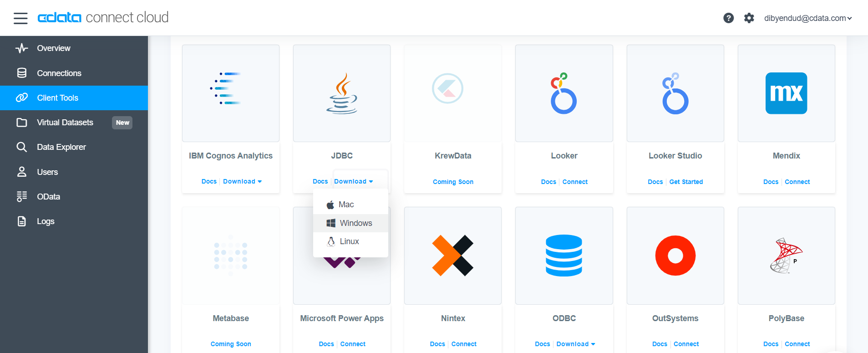Click the OutSystems red circle logo
The width and height of the screenshot is (868, 353).
(675, 256)
